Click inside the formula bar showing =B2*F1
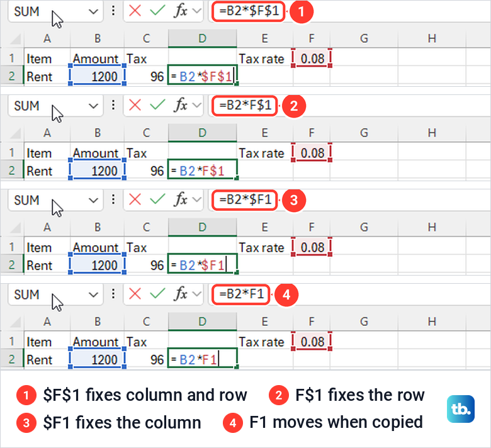This screenshot has width=491, height=448. (349, 294)
